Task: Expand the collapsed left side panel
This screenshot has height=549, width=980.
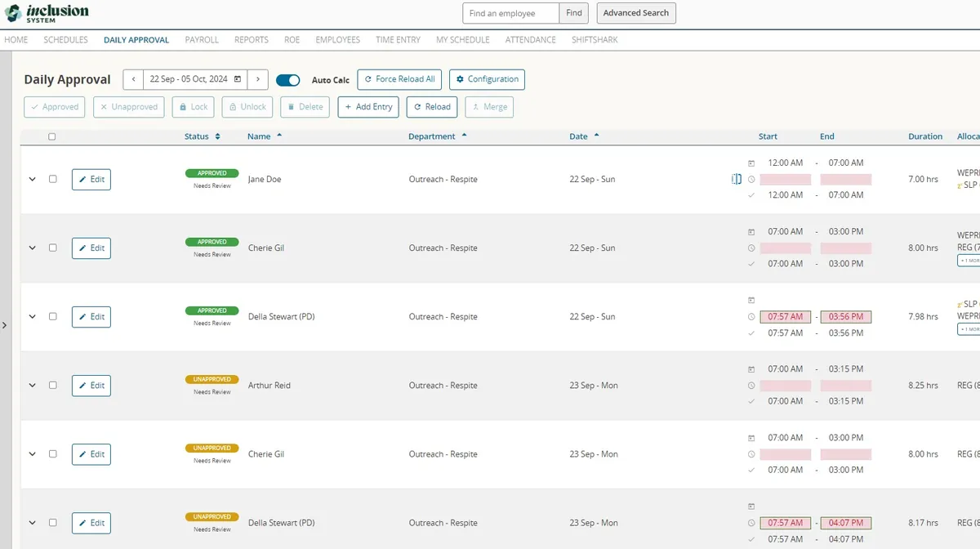Action: [5, 325]
